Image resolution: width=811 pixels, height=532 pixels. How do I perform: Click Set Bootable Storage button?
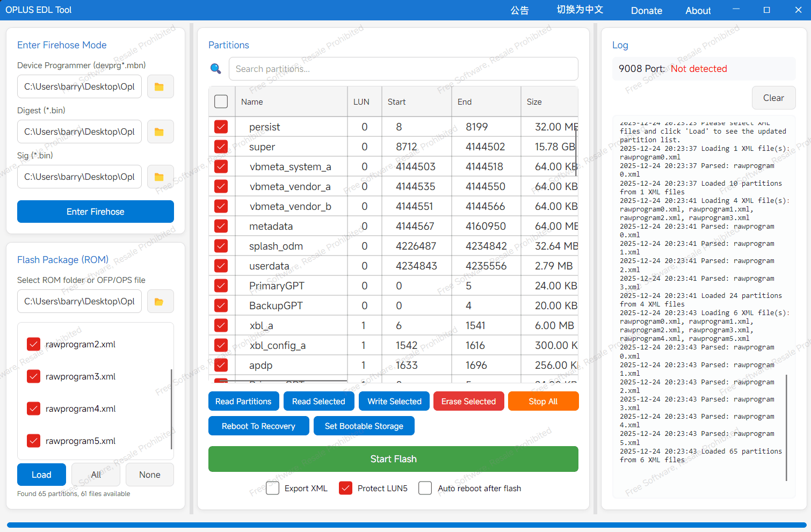(364, 426)
